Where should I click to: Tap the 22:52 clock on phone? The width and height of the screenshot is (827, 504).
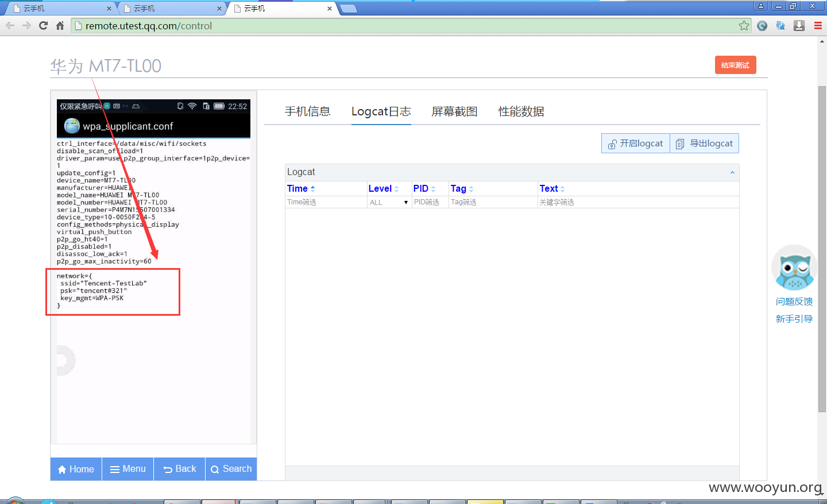(x=237, y=106)
